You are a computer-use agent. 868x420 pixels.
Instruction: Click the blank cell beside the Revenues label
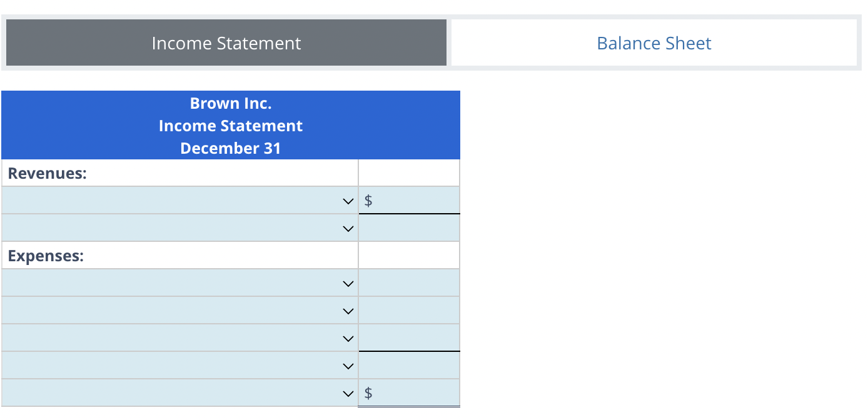pos(409,173)
